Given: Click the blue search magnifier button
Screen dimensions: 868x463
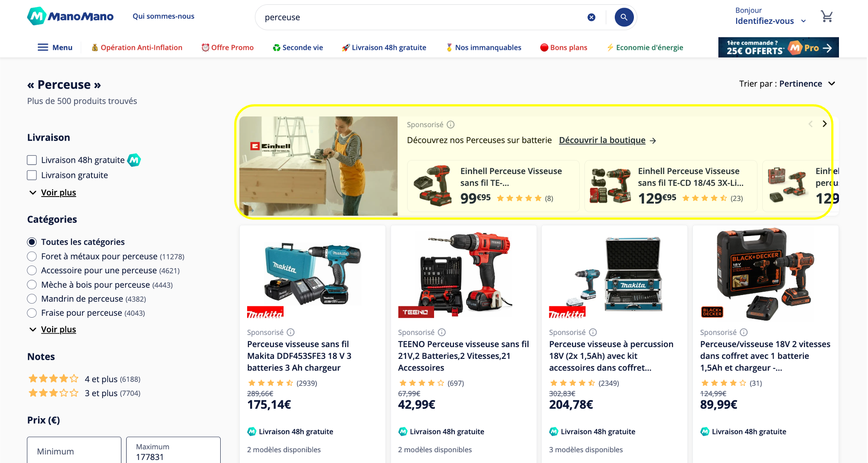Looking at the screenshot, I should click(624, 17).
